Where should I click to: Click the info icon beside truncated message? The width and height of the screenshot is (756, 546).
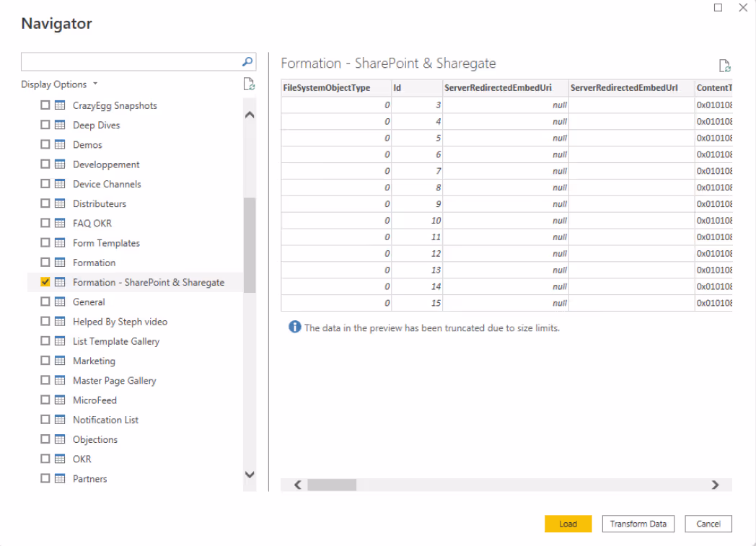294,327
